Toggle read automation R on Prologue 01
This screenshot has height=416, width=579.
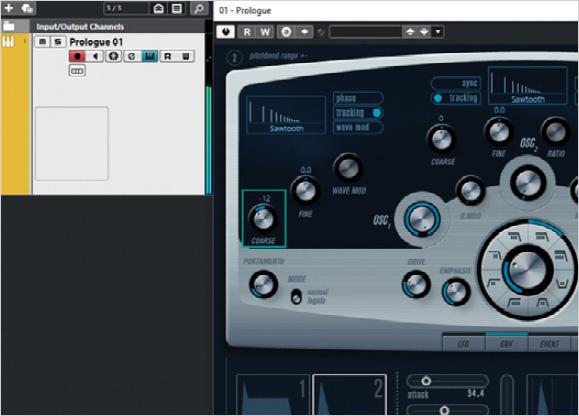168,56
